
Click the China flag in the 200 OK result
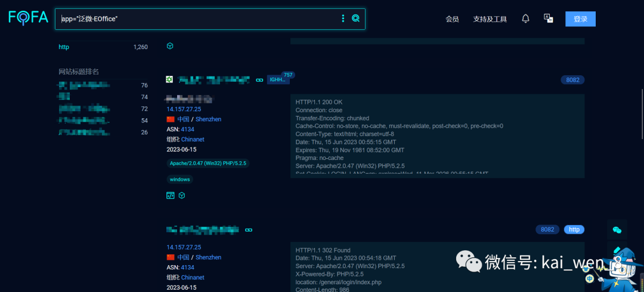171,119
